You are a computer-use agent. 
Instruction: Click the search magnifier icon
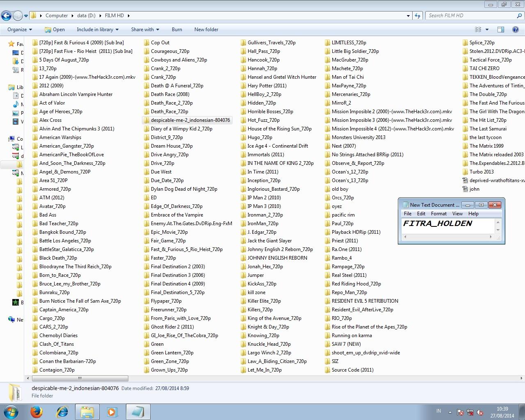pyautogui.click(x=519, y=16)
